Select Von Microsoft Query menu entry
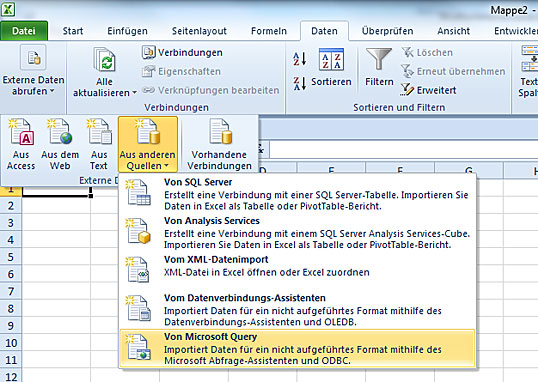Viewport: 538px width, 382px height. [297, 348]
